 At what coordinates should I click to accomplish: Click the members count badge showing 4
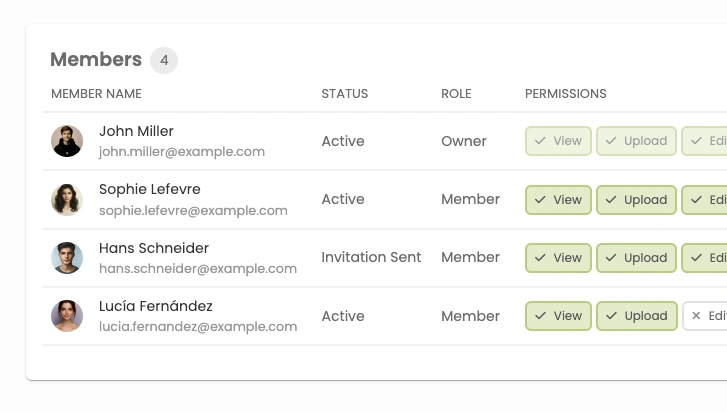(x=164, y=60)
